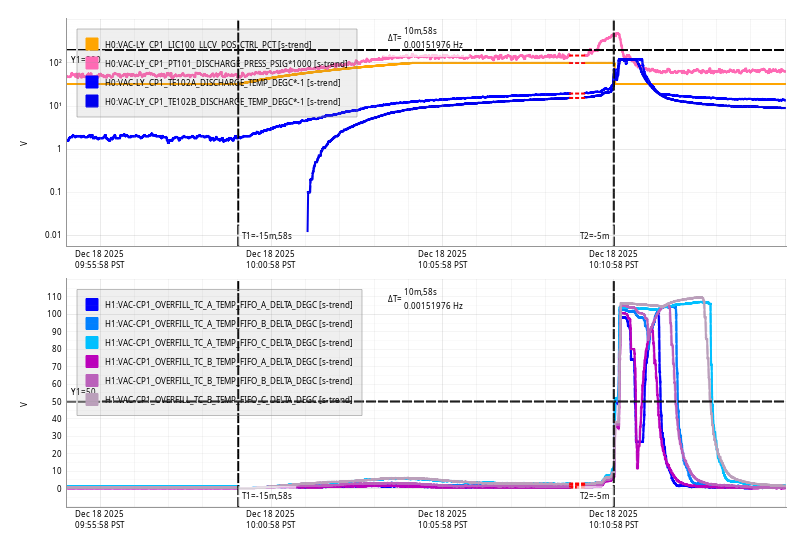
Task: Click TC_A FIFO_B delta legend swatch
Action: 92,323
